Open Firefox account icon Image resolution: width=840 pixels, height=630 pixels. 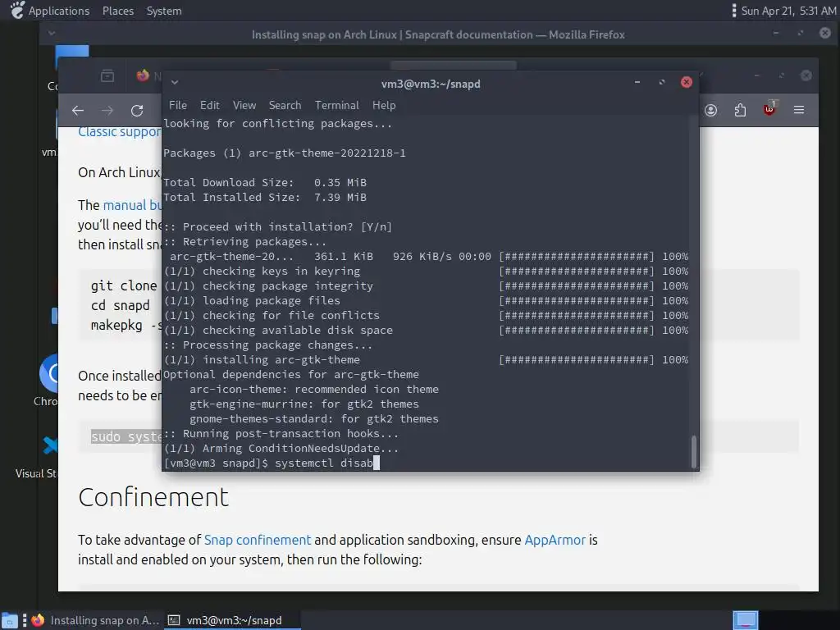[711, 111]
